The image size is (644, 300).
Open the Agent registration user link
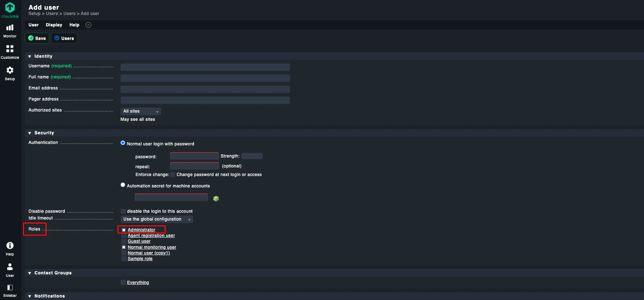click(x=151, y=236)
